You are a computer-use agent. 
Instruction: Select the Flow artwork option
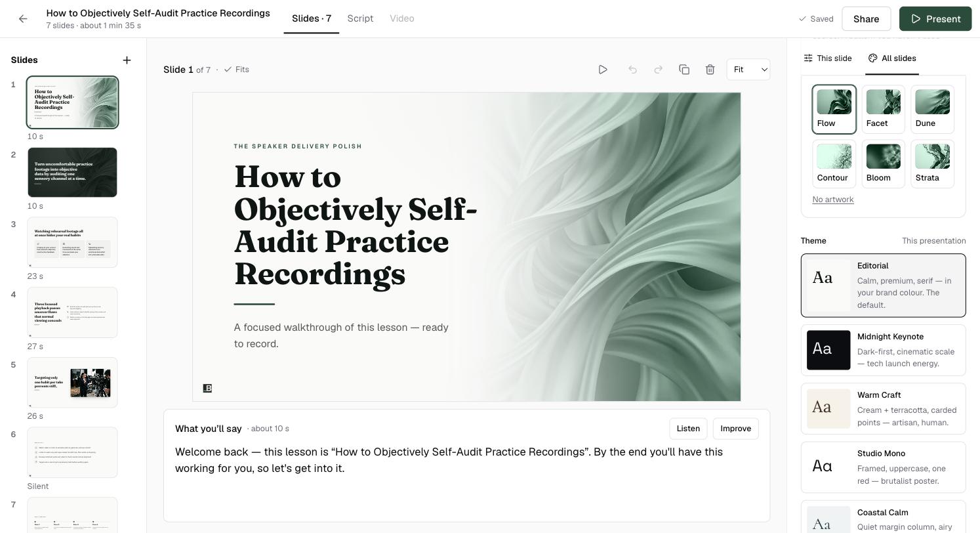tap(834, 109)
